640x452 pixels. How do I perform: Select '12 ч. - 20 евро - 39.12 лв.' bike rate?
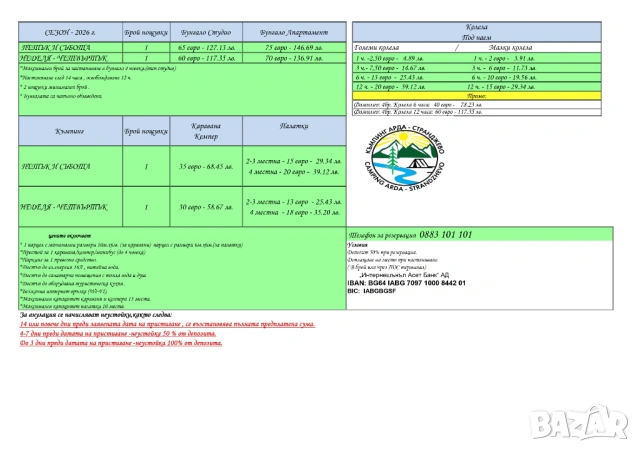[x=390, y=87]
